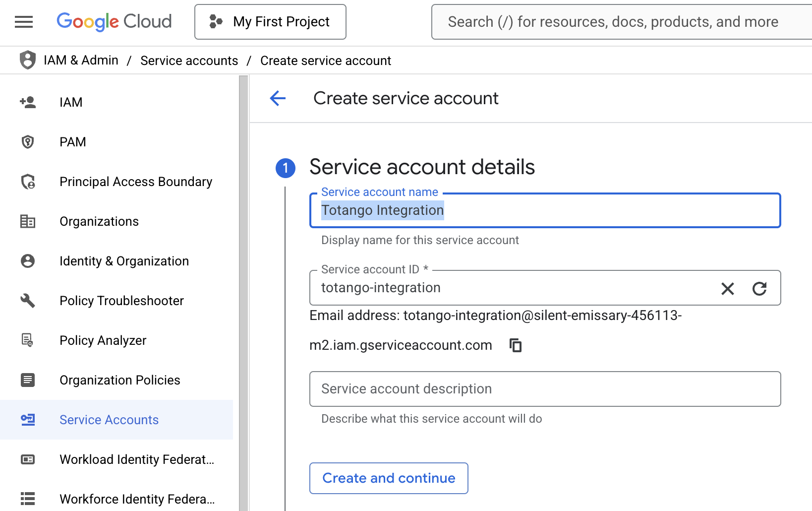Click the Identity & Organization person icon
812x511 pixels.
[28, 261]
